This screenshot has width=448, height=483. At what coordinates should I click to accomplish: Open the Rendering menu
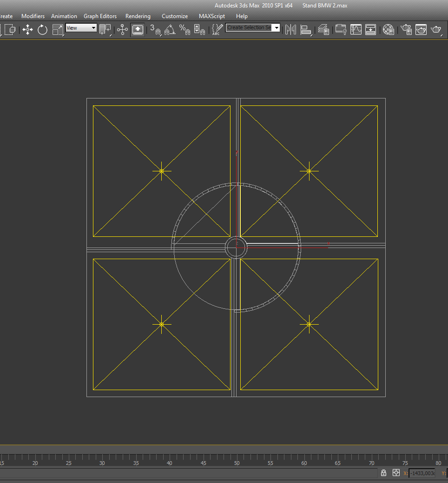(138, 16)
